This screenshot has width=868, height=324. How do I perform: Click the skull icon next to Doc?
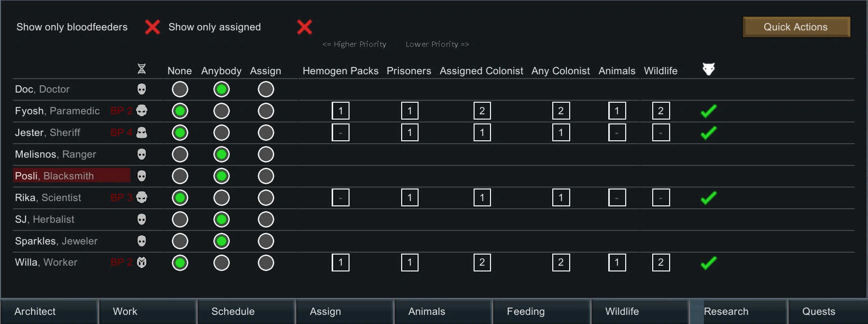[141, 89]
